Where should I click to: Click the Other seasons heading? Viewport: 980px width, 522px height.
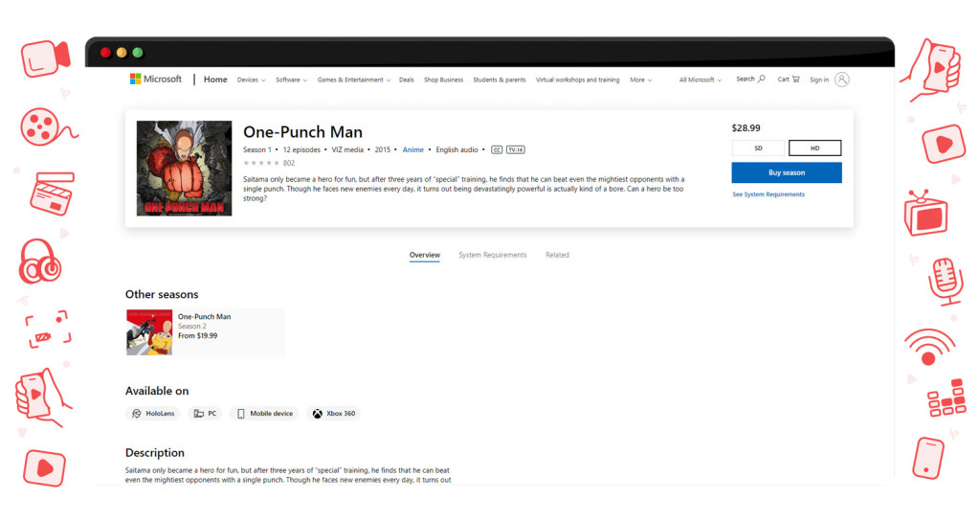pos(161,294)
